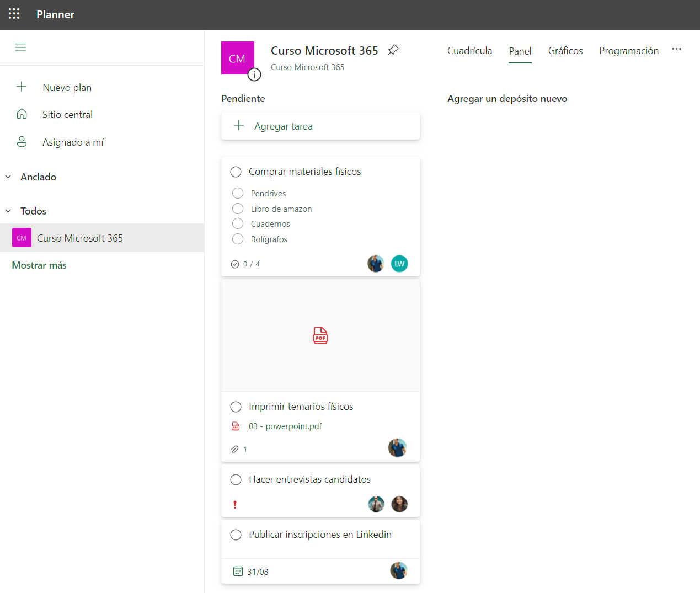The height and width of the screenshot is (593, 700).
Task: Open the more options ellipsis menu
Action: (x=676, y=49)
